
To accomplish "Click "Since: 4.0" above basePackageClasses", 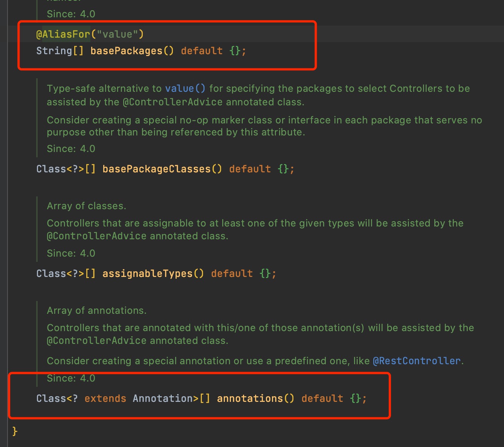I will (71, 149).
